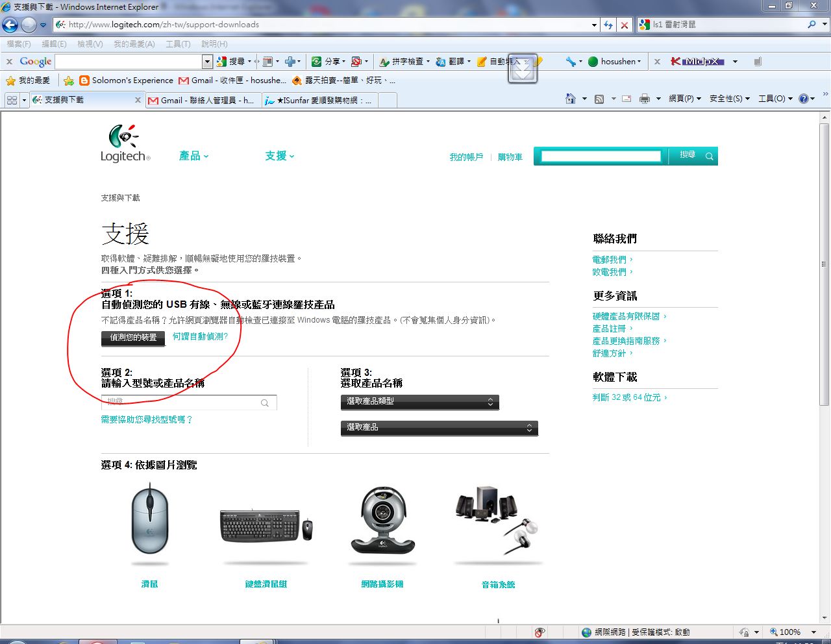Click the 滑鼠 category link

150,584
